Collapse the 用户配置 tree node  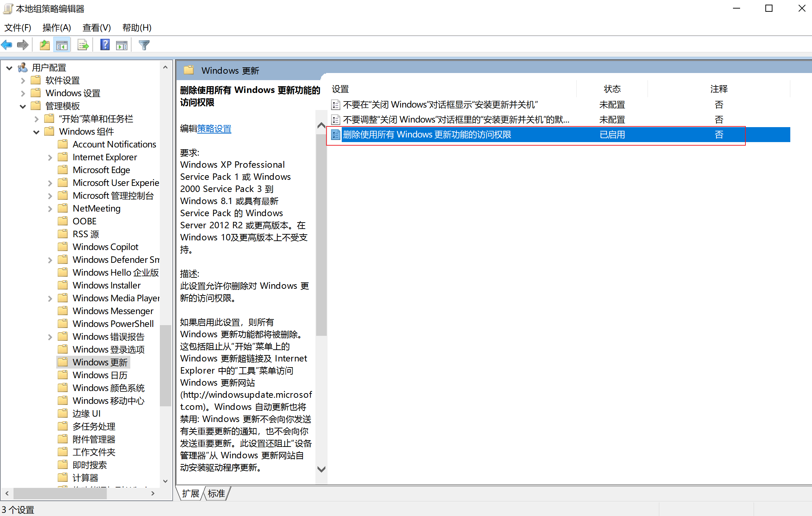(10, 68)
